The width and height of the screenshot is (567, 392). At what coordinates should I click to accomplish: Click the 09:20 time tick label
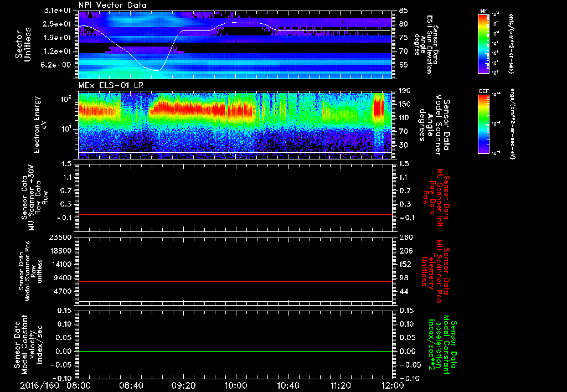(183, 385)
